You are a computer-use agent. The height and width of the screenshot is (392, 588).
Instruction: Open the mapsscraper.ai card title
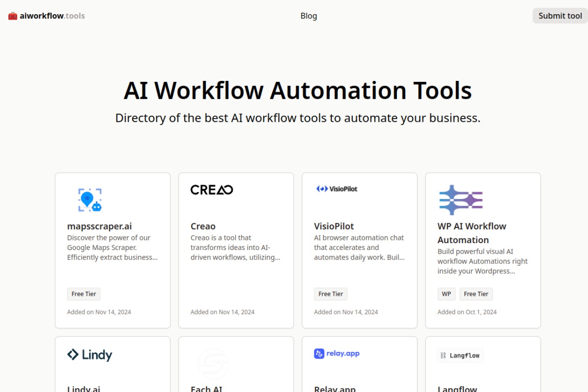click(100, 226)
